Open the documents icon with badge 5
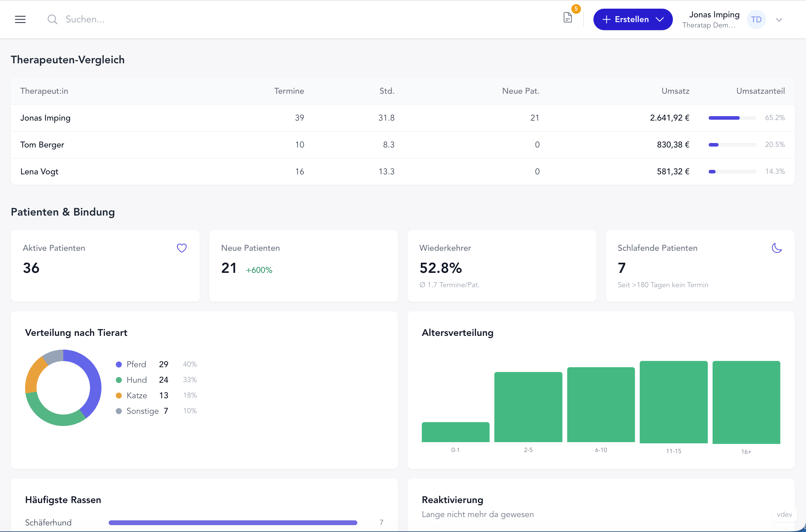This screenshot has width=806, height=532. click(567, 17)
